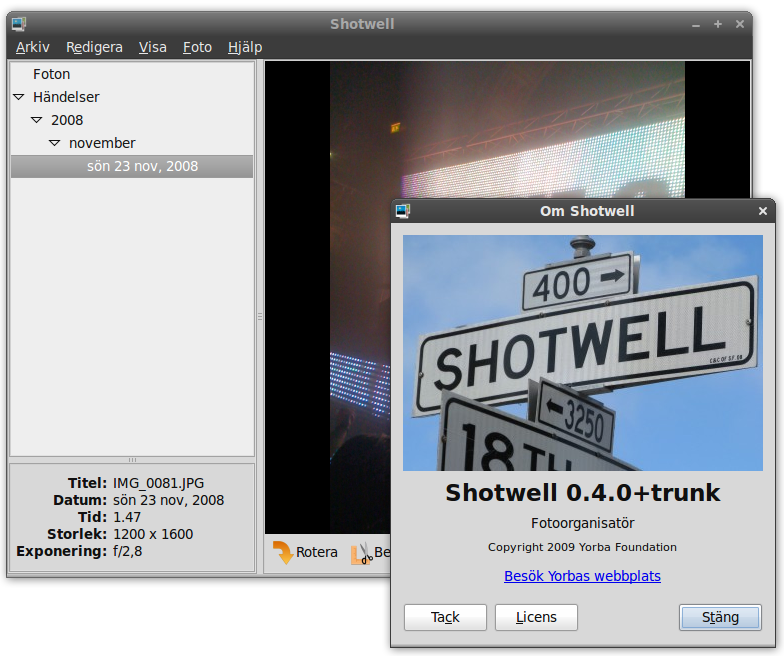Viewport: 784px width, 656px height.
Task: Click the handle above the photo info panel
Action: tap(132, 460)
